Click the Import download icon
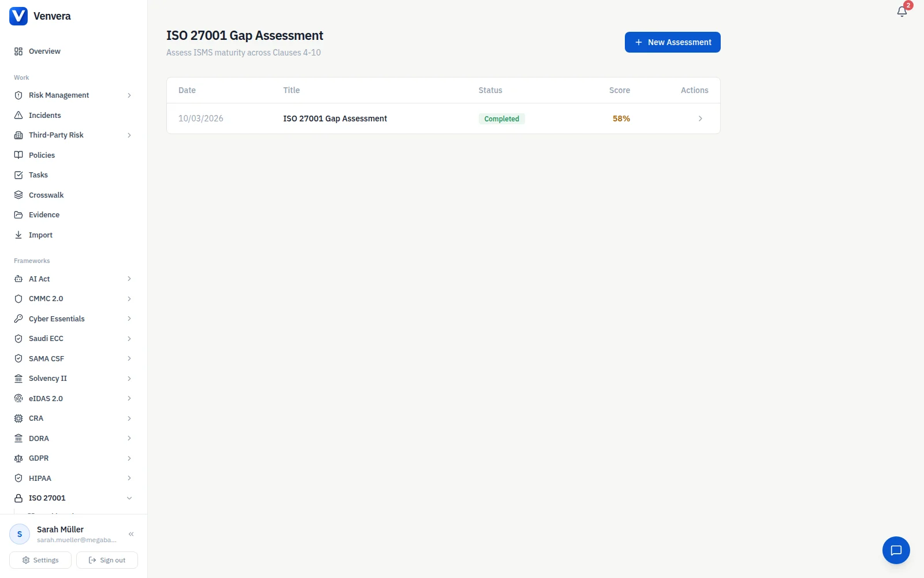The height and width of the screenshot is (578, 924). click(18, 235)
